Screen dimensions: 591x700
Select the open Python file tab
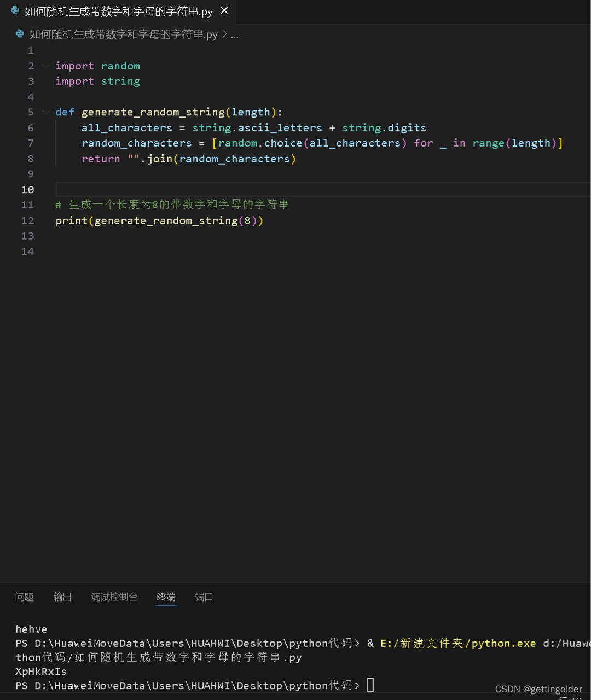tap(119, 11)
